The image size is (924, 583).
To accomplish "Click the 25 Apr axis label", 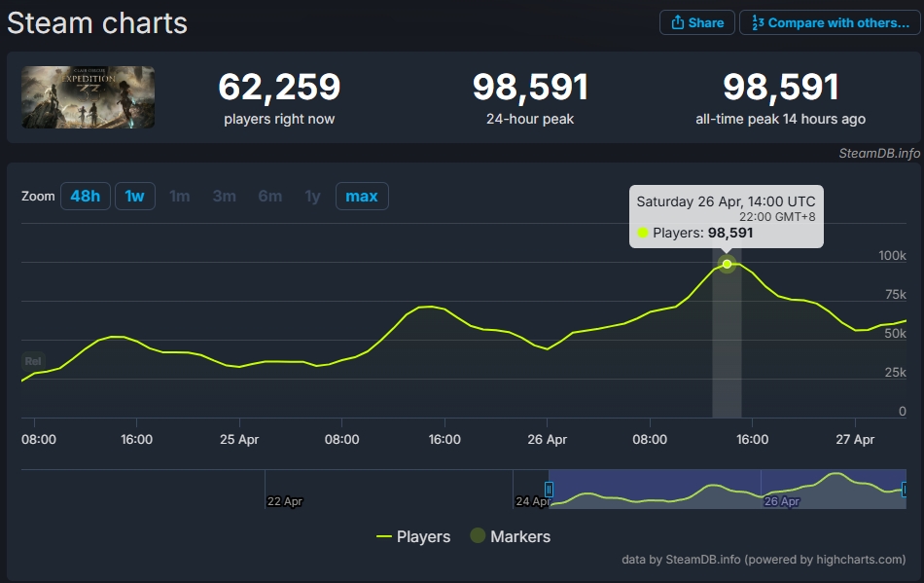I will click(239, 439).
